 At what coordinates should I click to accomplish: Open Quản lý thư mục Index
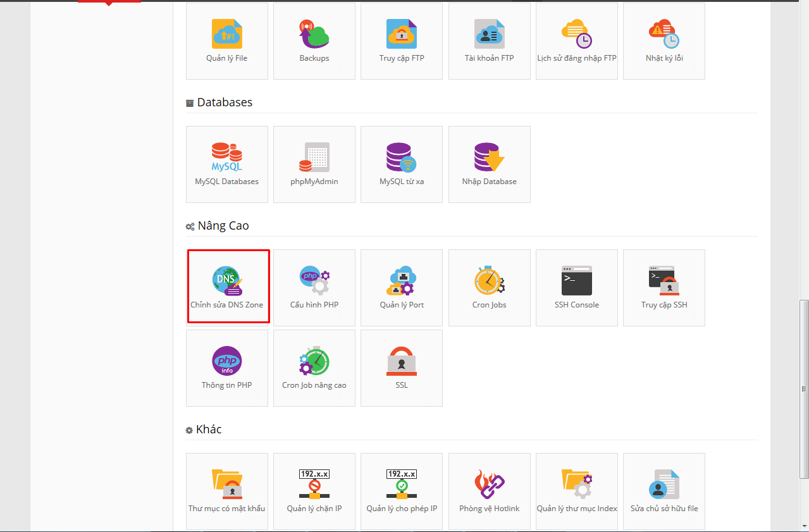[577, 492]
